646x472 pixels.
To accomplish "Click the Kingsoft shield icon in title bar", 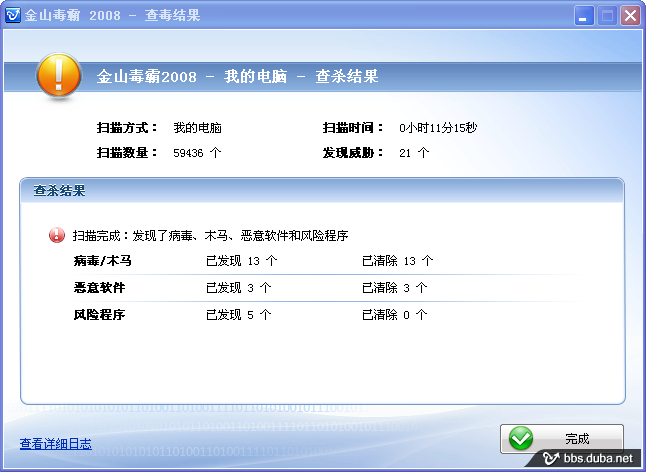I will pyautogui.click(x=13, y=15).
